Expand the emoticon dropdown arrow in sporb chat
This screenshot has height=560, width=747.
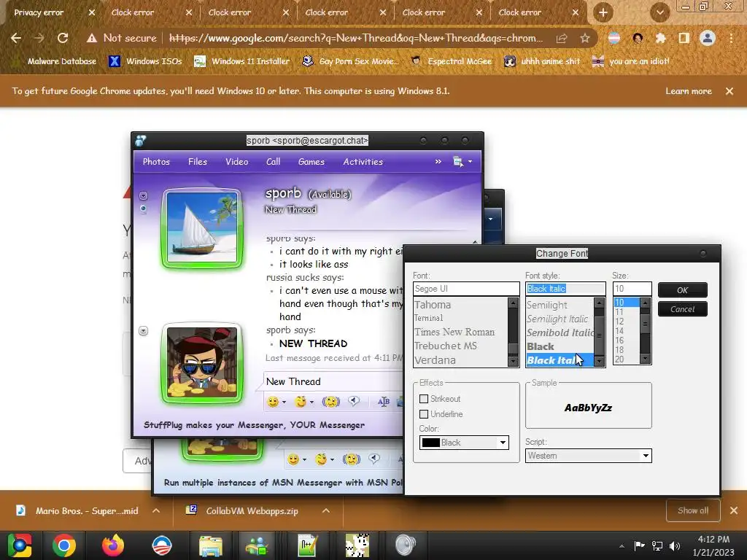(x=284, y=402)
